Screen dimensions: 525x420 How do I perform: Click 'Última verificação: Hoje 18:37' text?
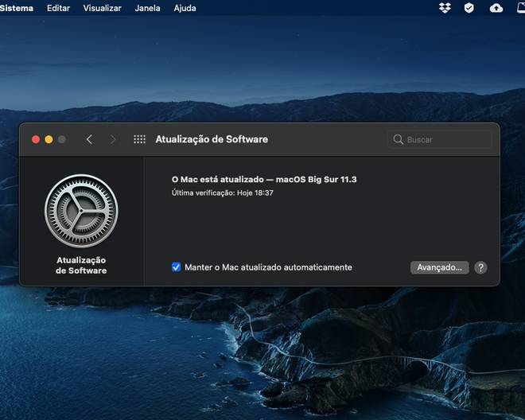click(222, 193)
